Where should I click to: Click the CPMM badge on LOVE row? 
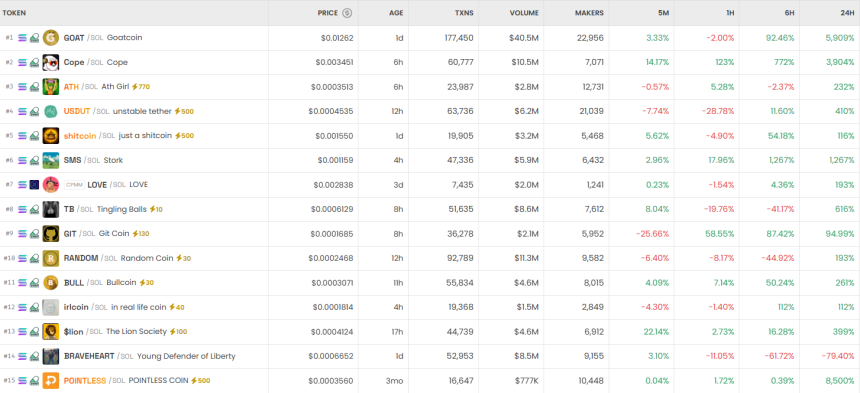tap(74, 185)
